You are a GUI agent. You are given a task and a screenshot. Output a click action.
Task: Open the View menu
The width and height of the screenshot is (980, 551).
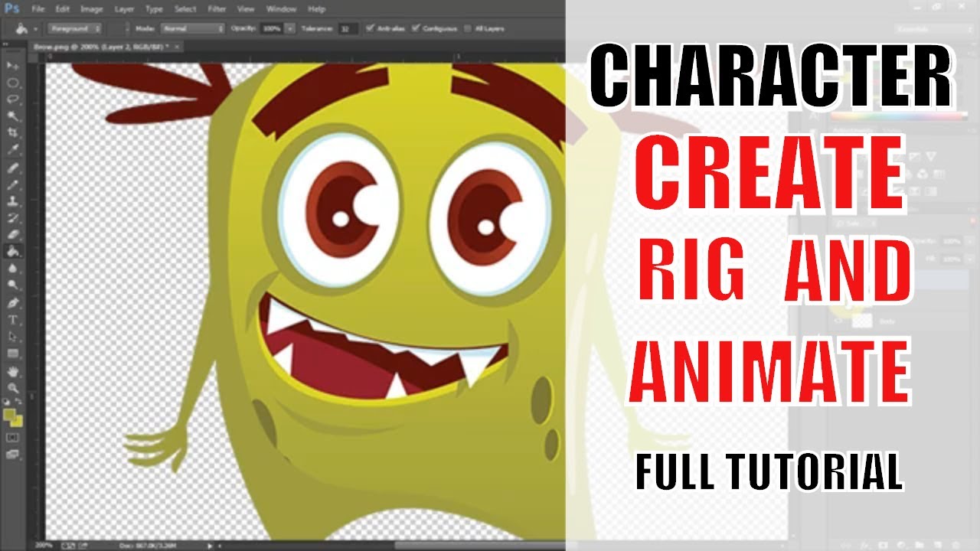pyautogui.click(x=246, y=9)
